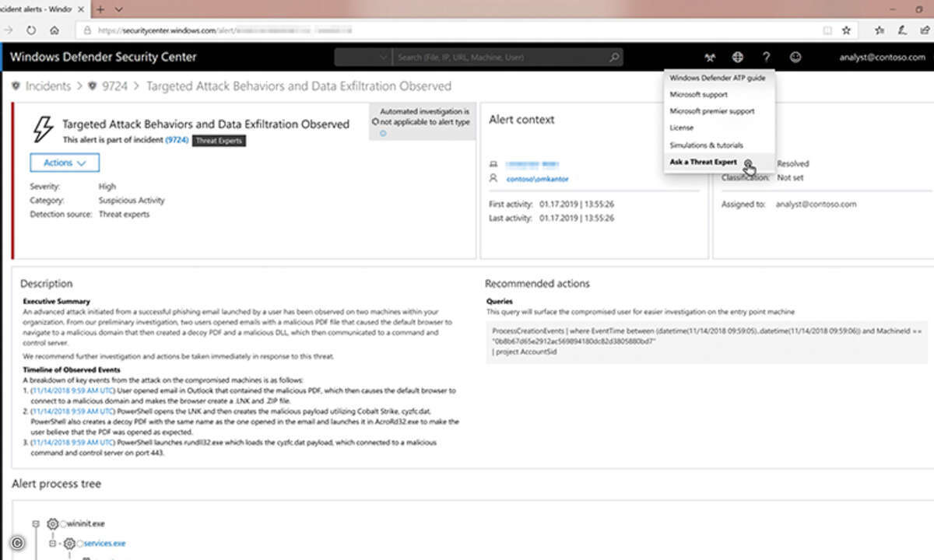Collapse the services.exe tree node

54,543
